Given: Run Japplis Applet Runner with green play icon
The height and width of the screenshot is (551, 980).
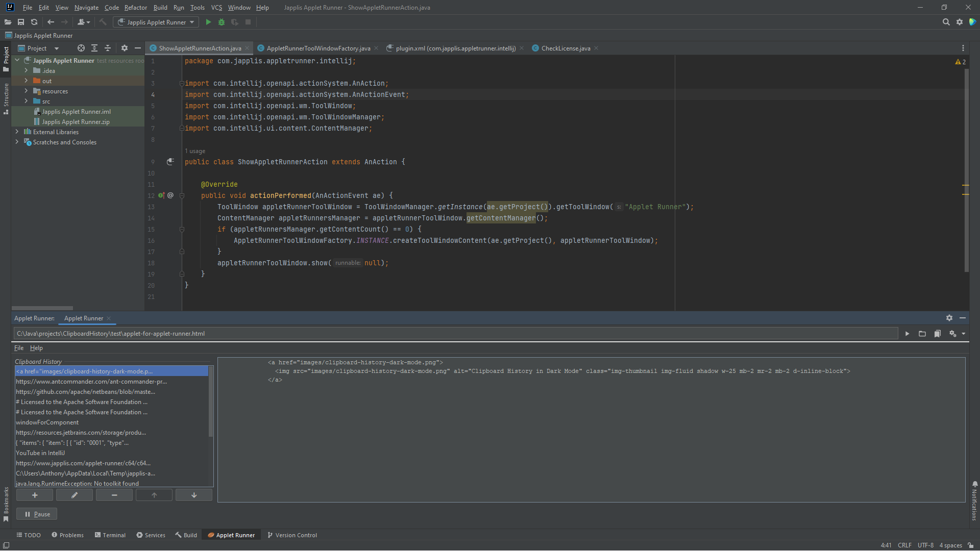Looking at the screenshot, I should pos(208,22).
